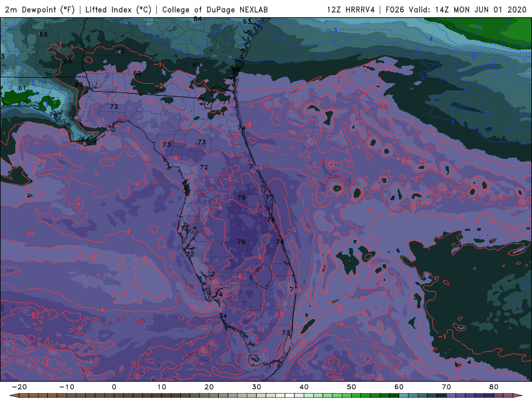Click the '80' color scale label
This screenshot has width=532, height=399.
point(494,387)
